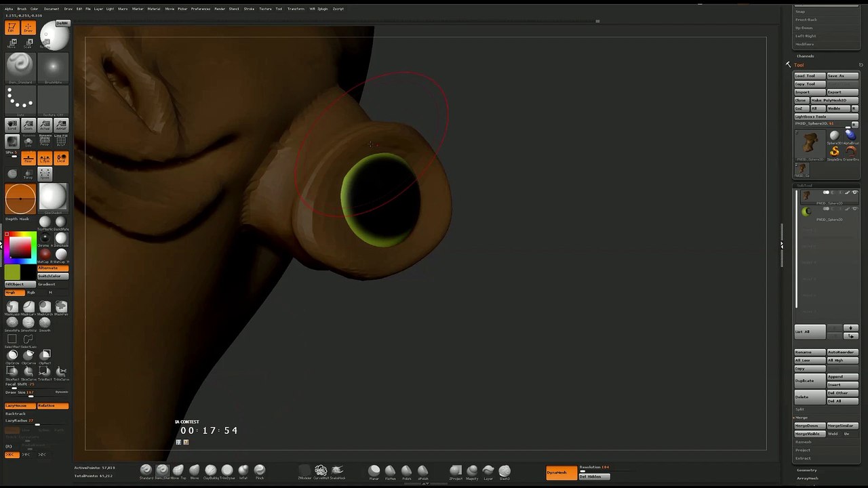
Task: Select the ClipCircle brush icon
Action: [12, 356]
